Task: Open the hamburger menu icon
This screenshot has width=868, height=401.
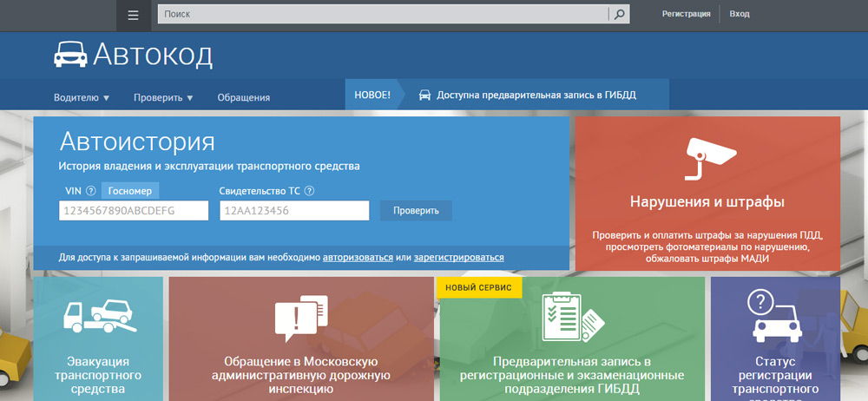Action: pyautogui.click(x=133, y=15)
